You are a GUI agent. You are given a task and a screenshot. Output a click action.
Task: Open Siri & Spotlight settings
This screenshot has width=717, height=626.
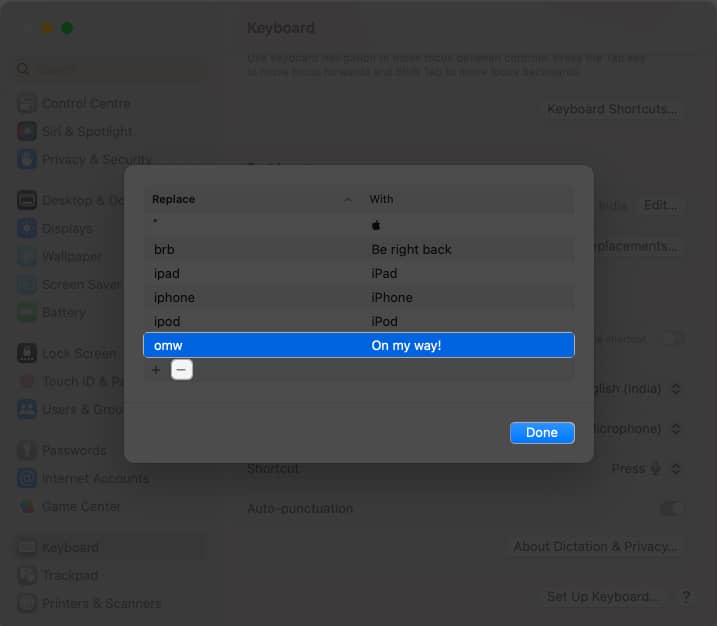[75, 131]
